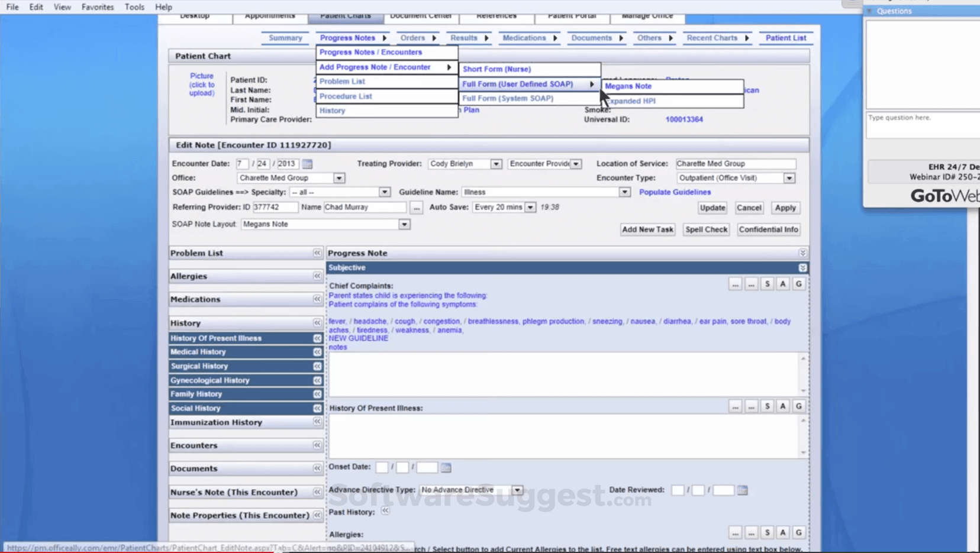Collapse the Subjective section with its double-chevron icon
Viewport: 980px width, 553px height.
coord(803,267)
